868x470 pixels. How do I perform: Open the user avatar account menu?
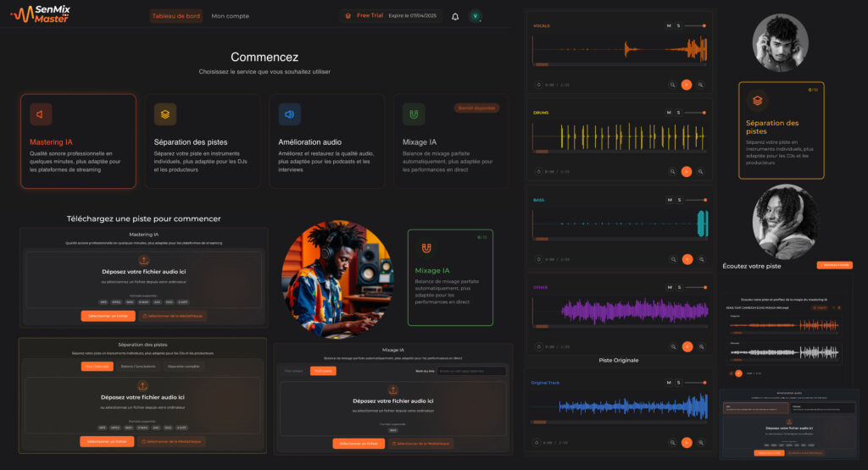click(x=476, y=16)
